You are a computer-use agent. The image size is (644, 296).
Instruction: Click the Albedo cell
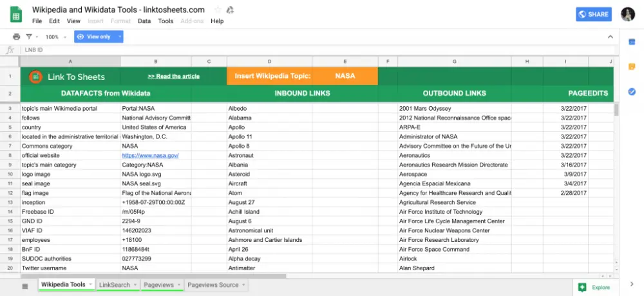269,108
